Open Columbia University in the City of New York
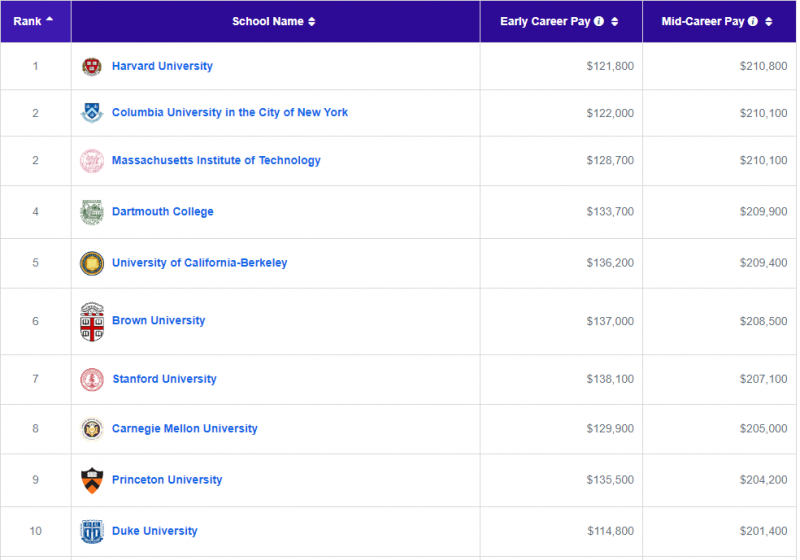800x560 pixels. click(230, 113)
